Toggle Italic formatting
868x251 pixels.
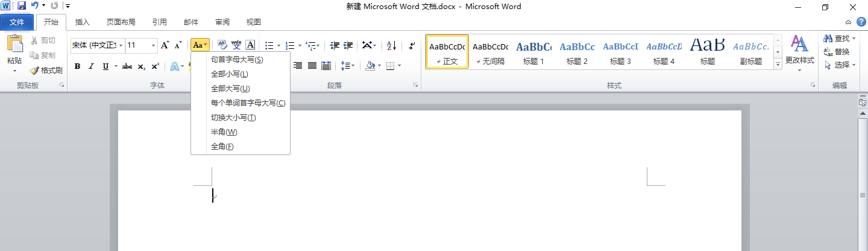pos(92,66)
